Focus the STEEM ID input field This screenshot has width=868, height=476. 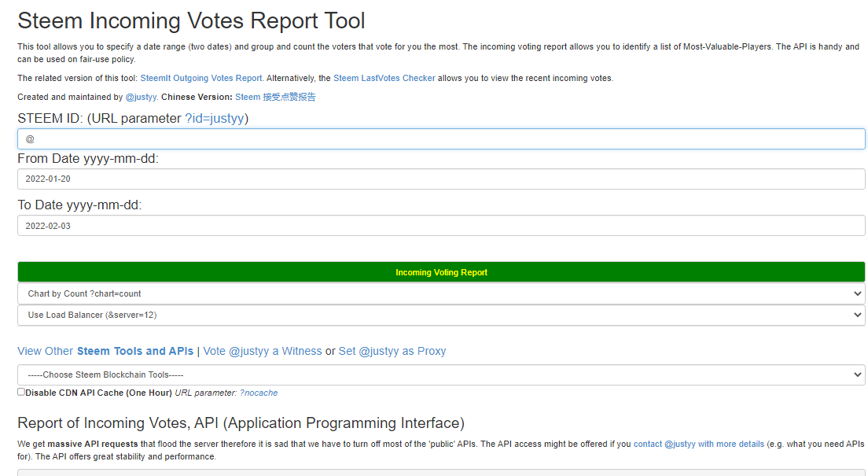coord(441,138)
